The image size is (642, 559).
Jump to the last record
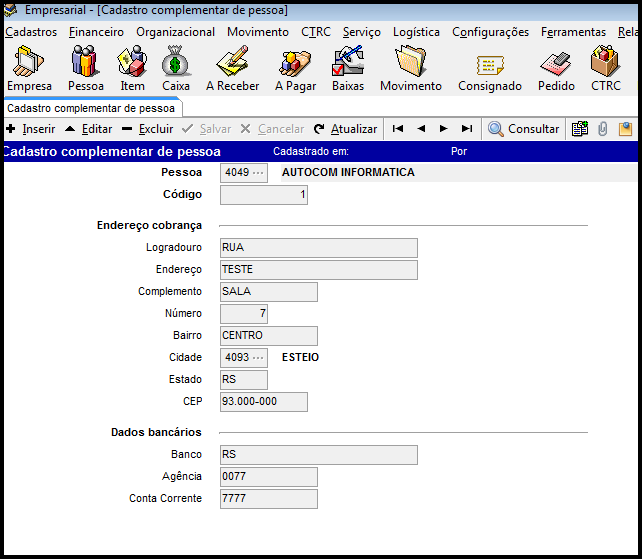(x=466, y=129)
